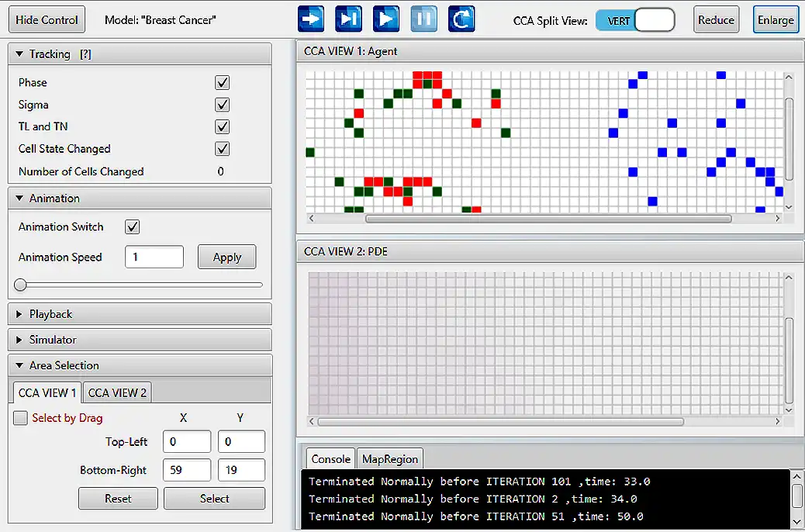Click the single-step arrow icon
This screenshot has width=805, height=532.
310,19
